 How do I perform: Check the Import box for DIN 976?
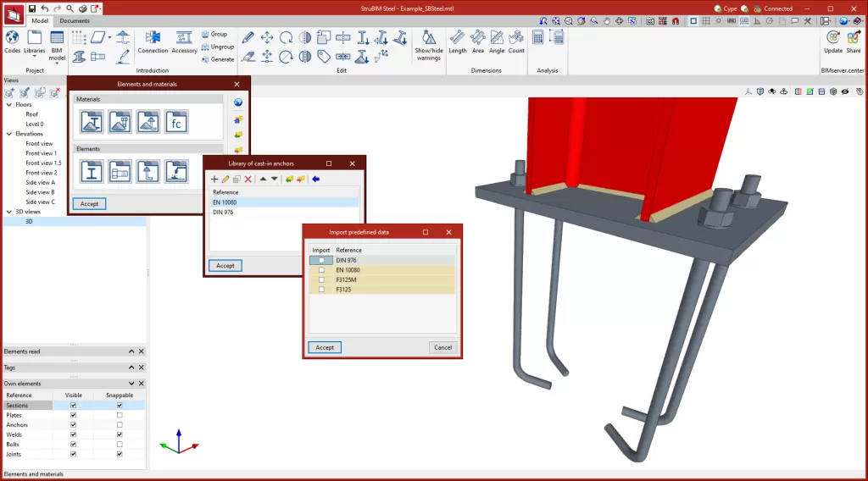tap(321, 260)
